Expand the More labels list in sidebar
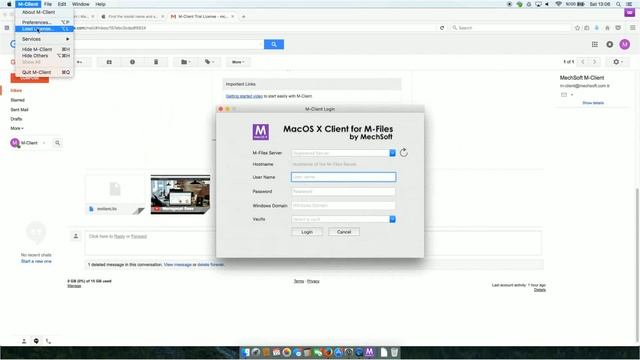This screenshot has height=360, width=640. click(x=17, y=129)
